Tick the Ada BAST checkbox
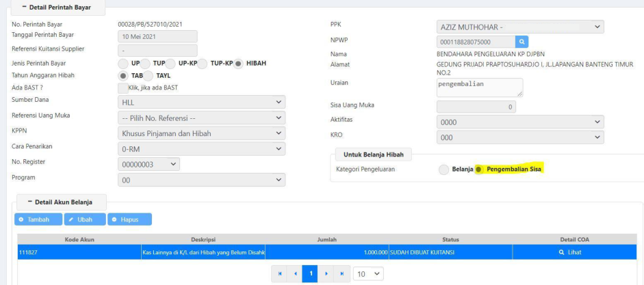The width and height of the screenshot is (644, 285). [123, 88]
